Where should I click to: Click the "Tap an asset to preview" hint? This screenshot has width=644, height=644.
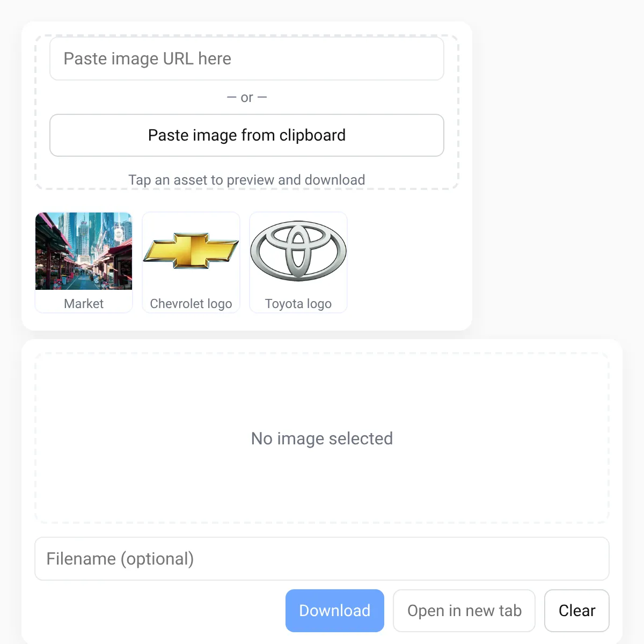click(247, 180)
